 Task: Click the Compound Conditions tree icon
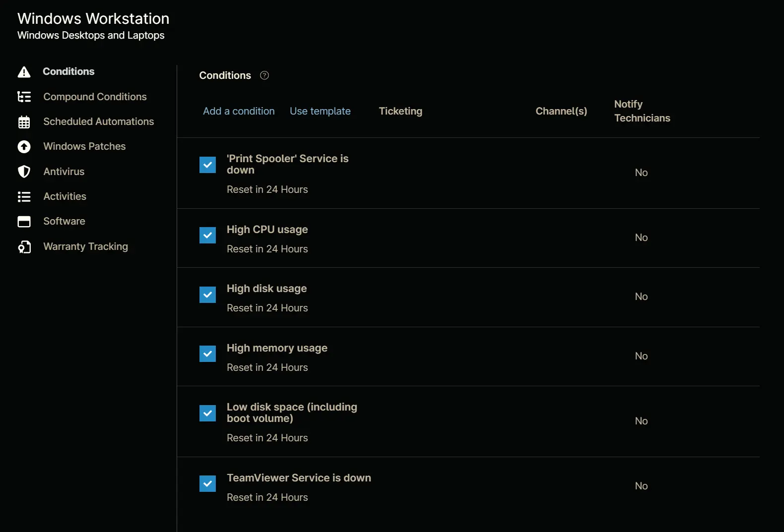click(x=24, y=97)
